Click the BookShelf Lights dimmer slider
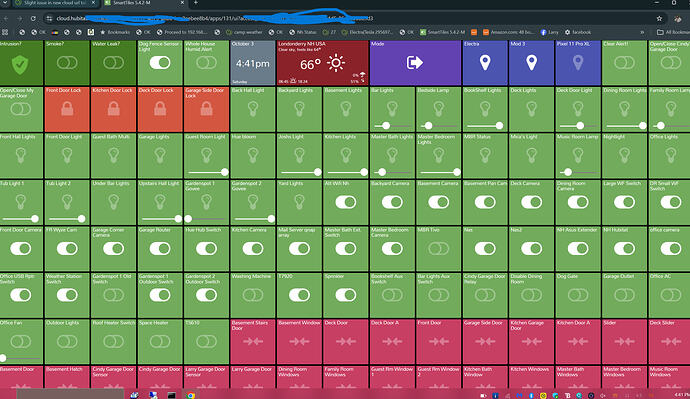690x399 pixels. click(484, 126)
